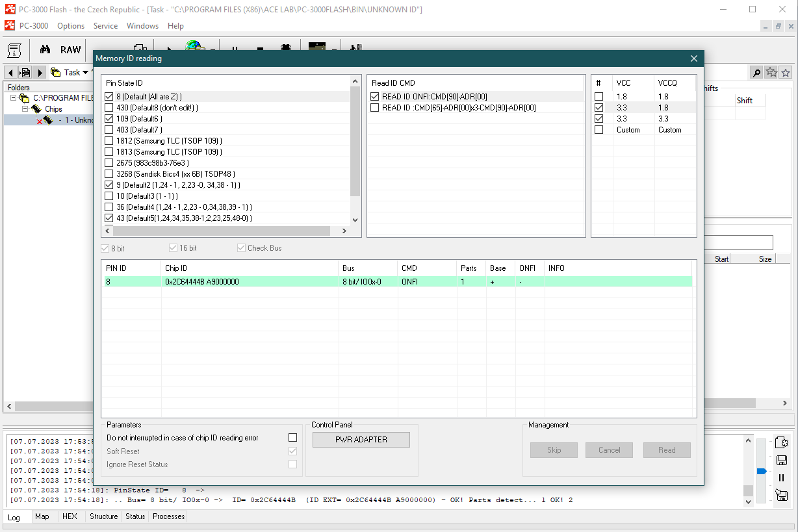798x532 pixels.
Task: Collapse the Chips tree node
Action: (25, 109)
